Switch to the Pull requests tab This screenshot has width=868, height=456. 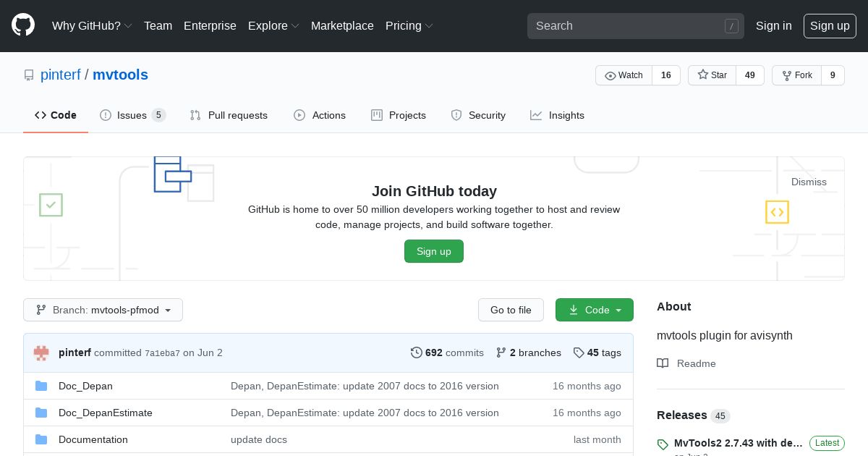(229, 115)
